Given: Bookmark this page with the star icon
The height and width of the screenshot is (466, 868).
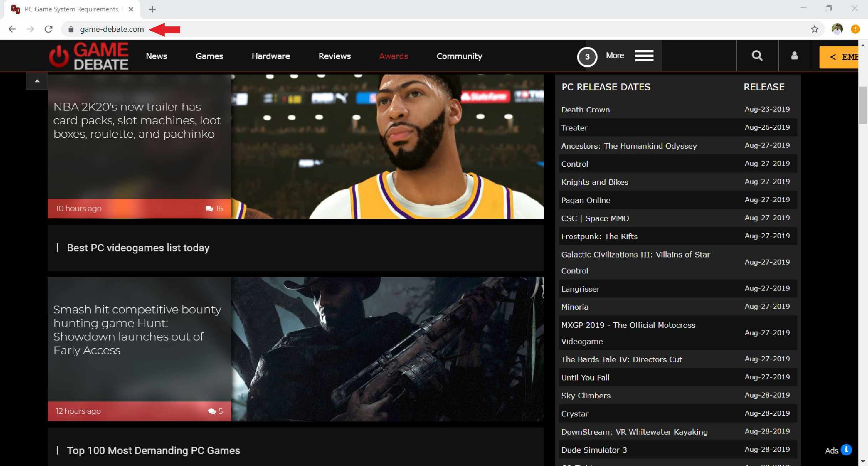Looking at the screenshot, I should click(814, 29).
